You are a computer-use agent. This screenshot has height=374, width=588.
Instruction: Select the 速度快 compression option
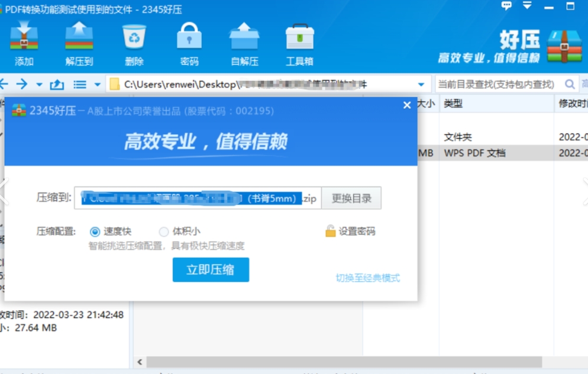point(95,231)
